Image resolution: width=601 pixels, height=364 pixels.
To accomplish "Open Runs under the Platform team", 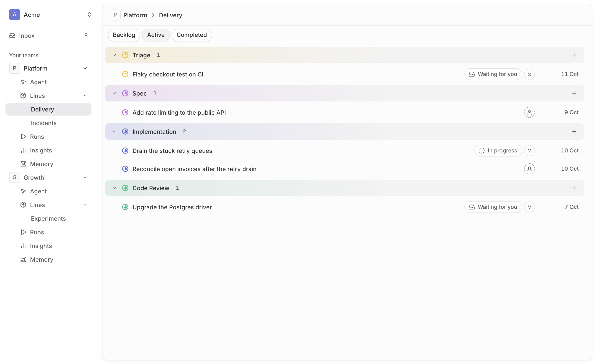I will click(x=48, y=136).
